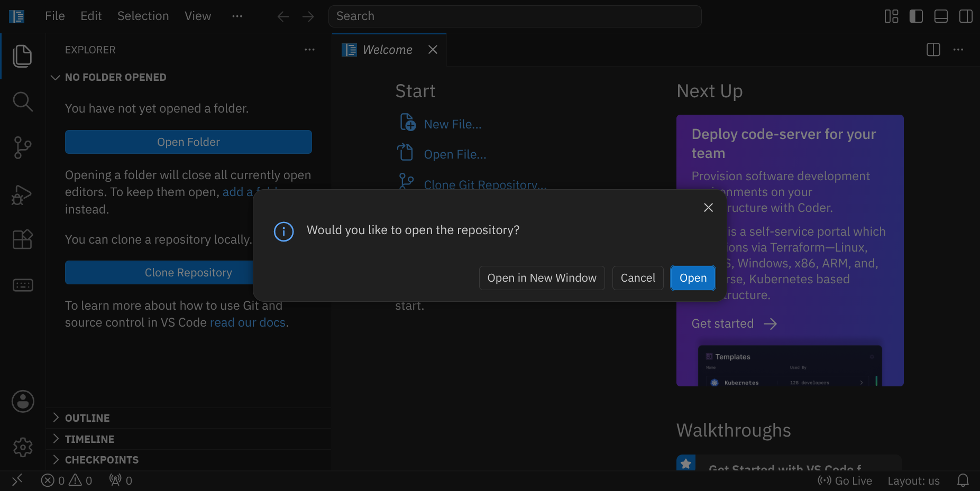This screenshot has height=491, width=980.
Task: Open Customize Layout icon in title bar
Action: (x=892, y=16)
